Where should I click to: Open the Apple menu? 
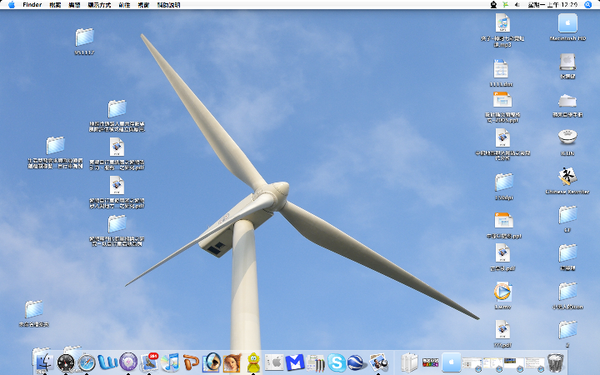click(11, 5)
